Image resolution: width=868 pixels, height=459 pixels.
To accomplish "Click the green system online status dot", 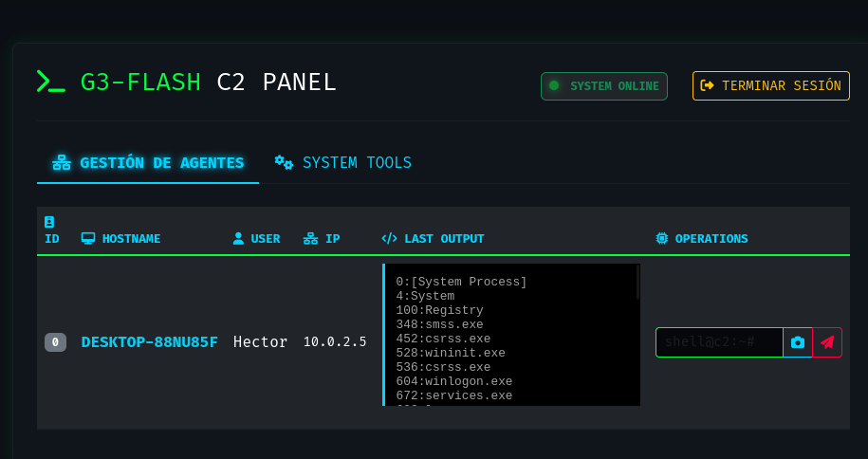I will [x=554, y=85].
